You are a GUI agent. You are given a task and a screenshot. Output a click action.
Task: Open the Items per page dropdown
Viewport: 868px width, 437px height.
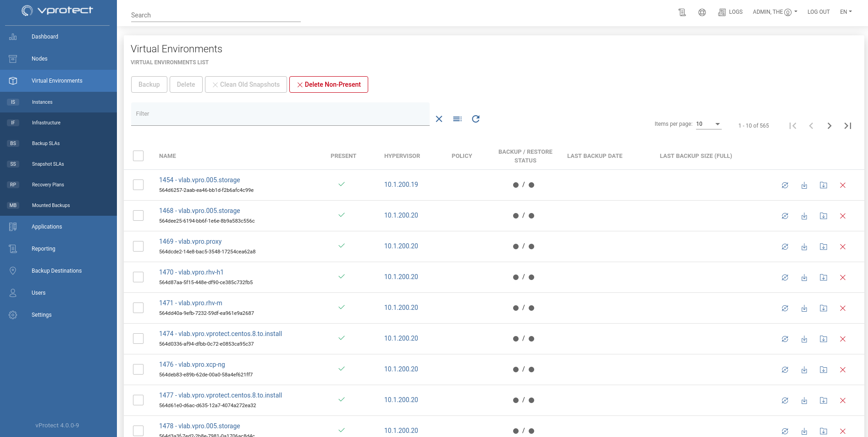click(x=708, y=124)
